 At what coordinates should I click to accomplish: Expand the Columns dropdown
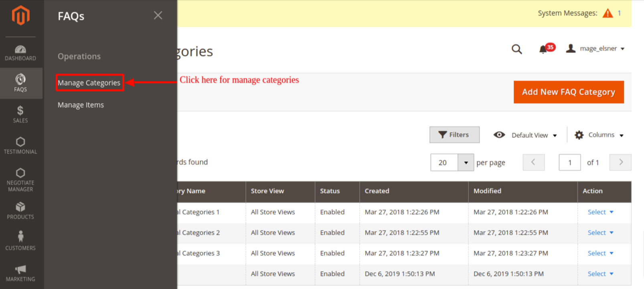point(599,135)
